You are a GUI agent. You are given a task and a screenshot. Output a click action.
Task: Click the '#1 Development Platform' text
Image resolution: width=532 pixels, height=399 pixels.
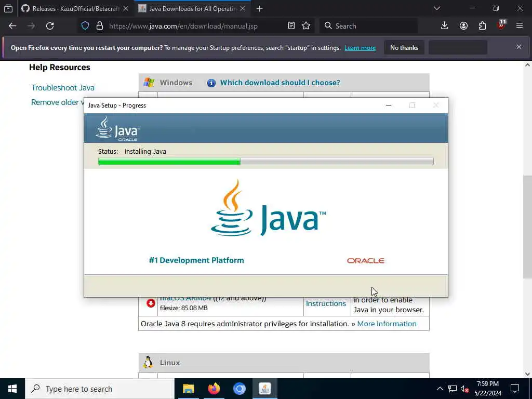click(x=196, y=260)
